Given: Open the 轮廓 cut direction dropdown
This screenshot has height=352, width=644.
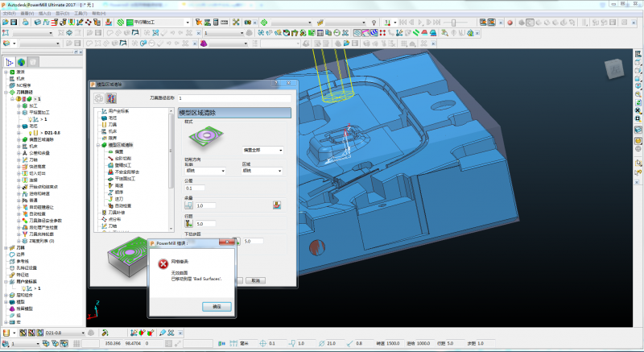Looking at the screenshot, I should click(205, 171).
